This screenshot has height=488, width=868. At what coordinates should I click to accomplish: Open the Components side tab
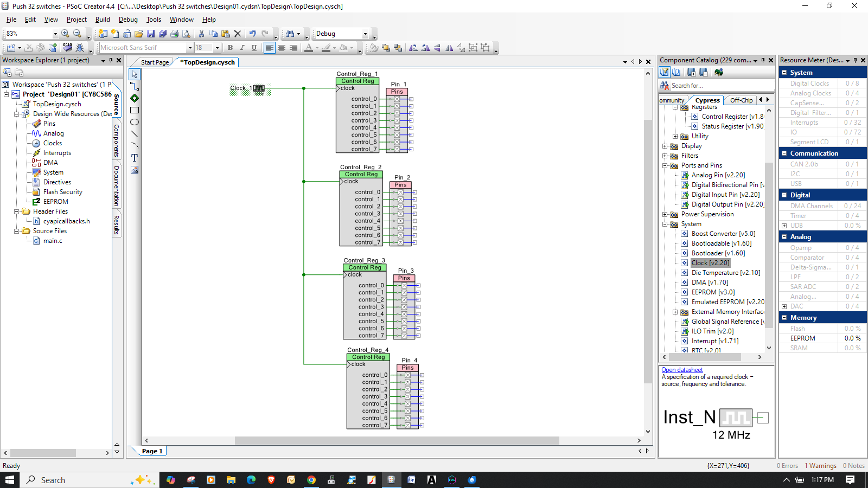click(117, 141)
